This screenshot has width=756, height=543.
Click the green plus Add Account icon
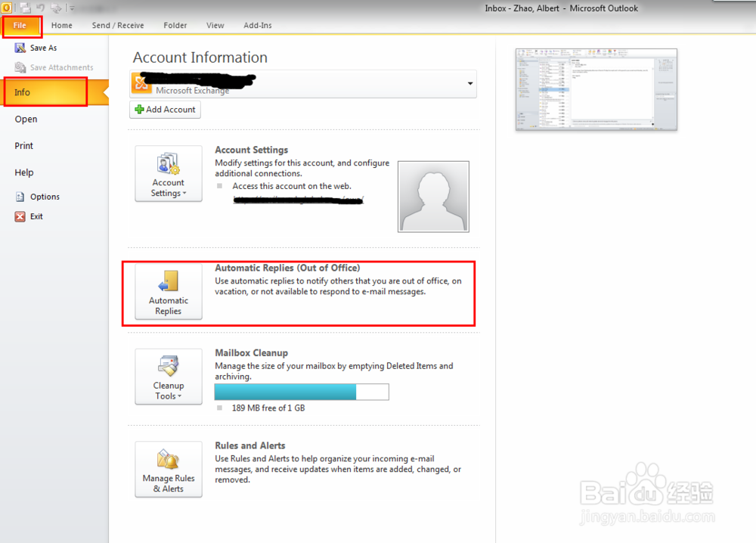tap(139, 110)
